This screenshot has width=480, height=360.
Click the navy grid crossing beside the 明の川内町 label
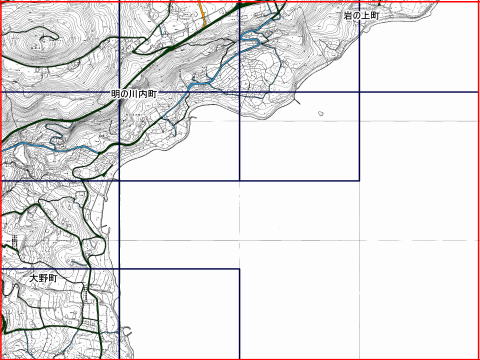(119, 92)
